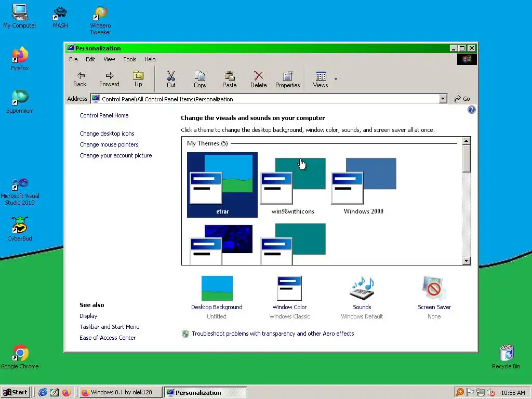Open Control Panel Home link
The width and height of the screenshot is (532, 399).
(104, 115)
